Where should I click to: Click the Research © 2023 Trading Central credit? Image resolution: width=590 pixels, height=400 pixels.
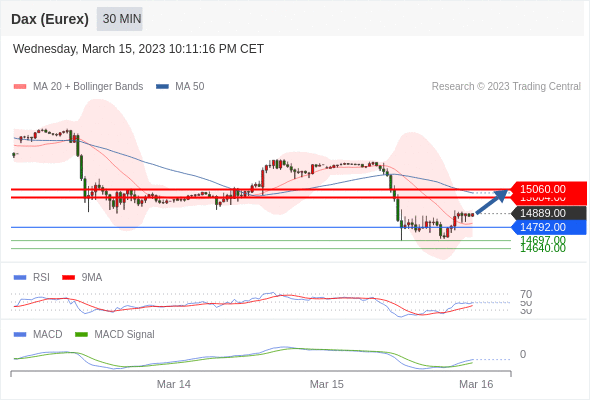[506, 87]
